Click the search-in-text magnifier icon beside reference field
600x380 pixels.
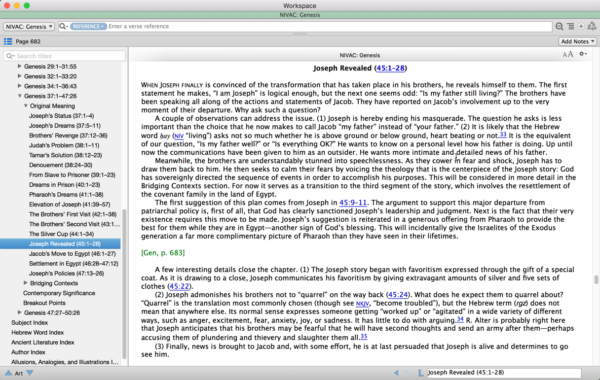tap(559, 26)
